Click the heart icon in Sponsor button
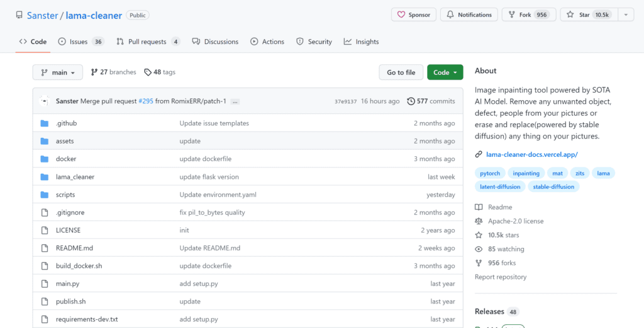This screenshot has width=644, height=328. (x=401, y=15)
